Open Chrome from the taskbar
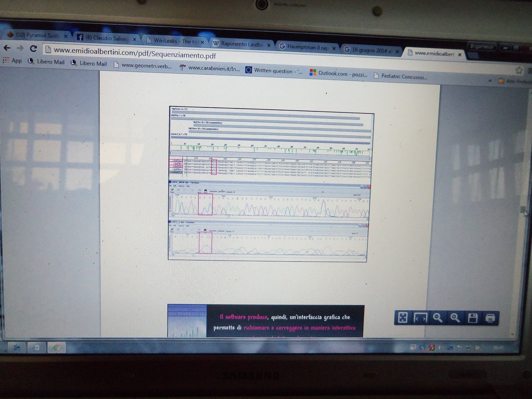 (56, 348)
